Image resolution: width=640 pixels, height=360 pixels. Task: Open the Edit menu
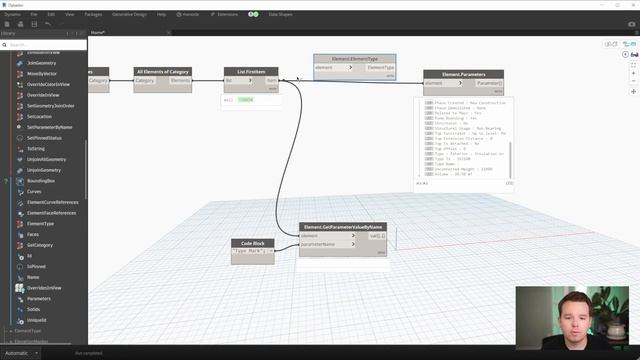51,14
